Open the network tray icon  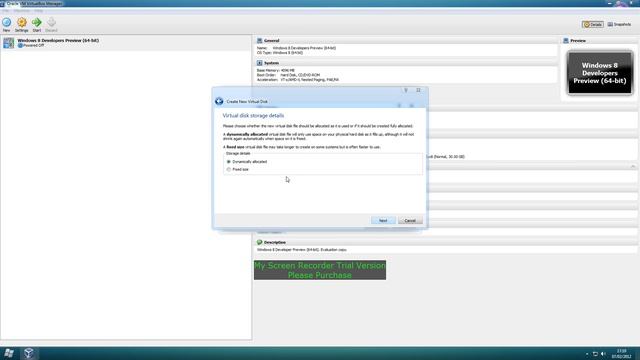[x=595, y=354]
